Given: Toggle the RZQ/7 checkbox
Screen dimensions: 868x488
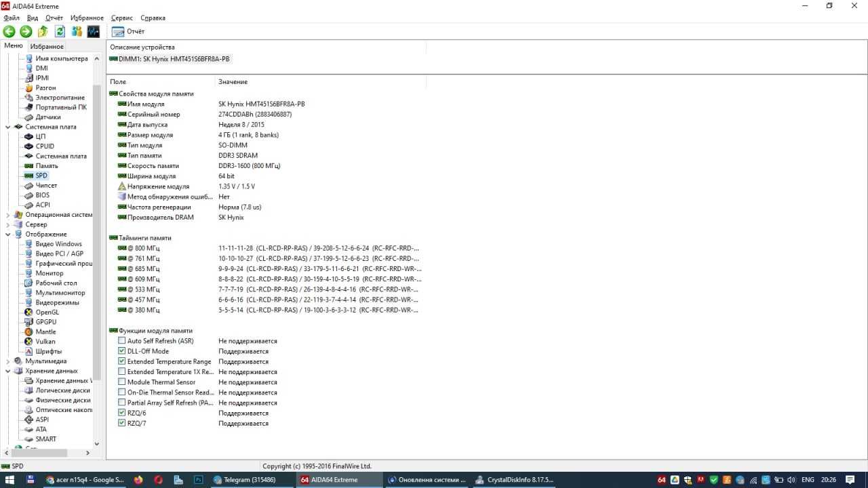Looking at the screenshot, I should (122, 423).
